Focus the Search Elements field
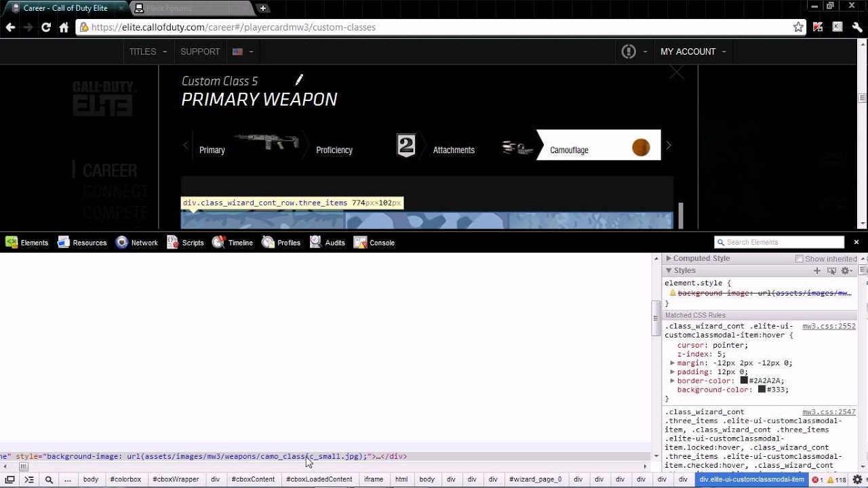This screenshot has width=868, height=488. coord(779,242)
